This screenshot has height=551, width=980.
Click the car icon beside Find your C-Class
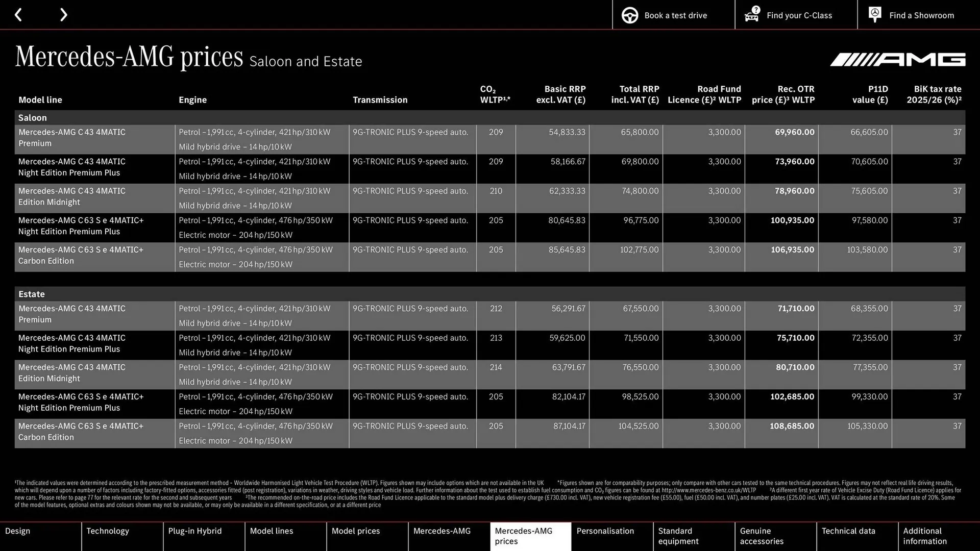(x=751, y=15)
